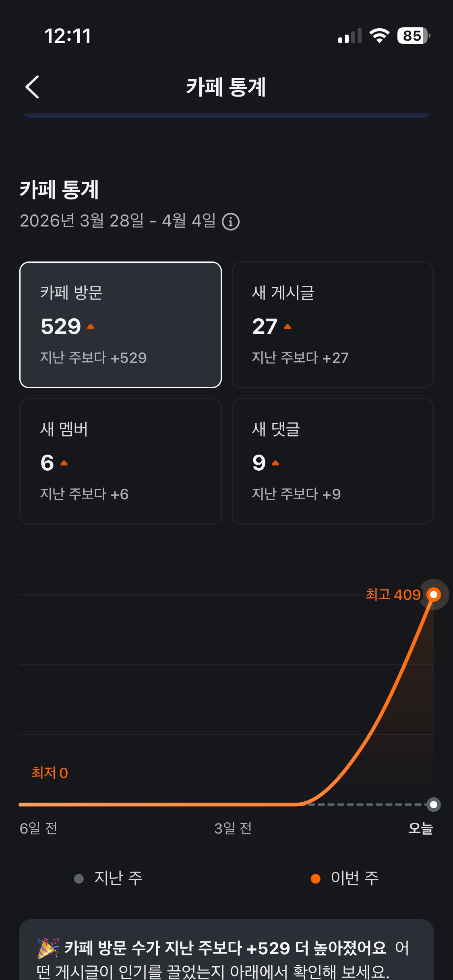Tap the Wi-Fi status icon
The height and width of the screenshot is (980, 453).
(x=379, y=36)
